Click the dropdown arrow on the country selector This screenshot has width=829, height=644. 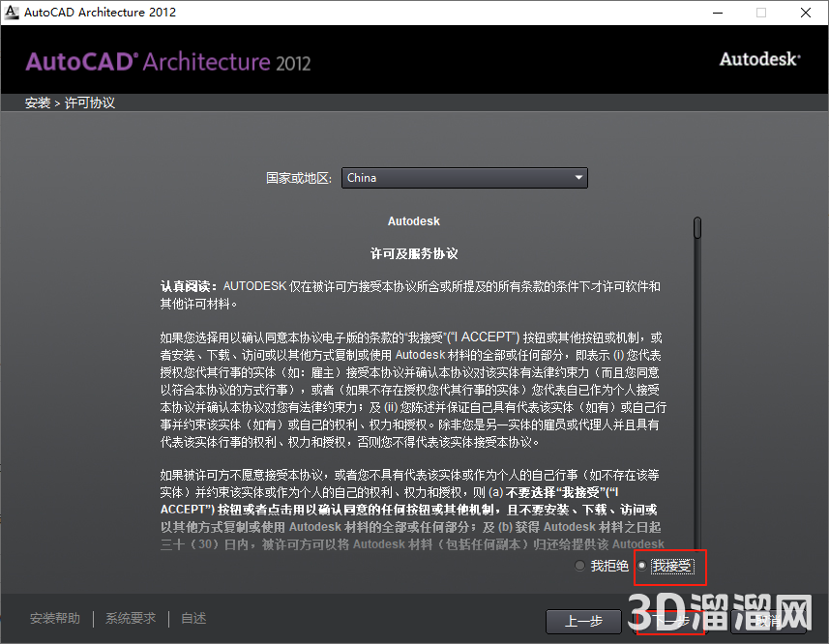click(x=578, y=178)
